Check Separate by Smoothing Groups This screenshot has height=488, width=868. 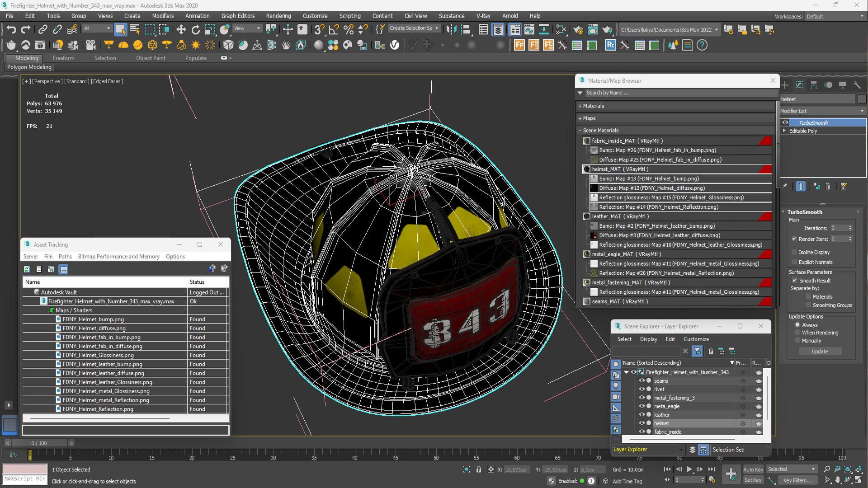coord(808,305)
